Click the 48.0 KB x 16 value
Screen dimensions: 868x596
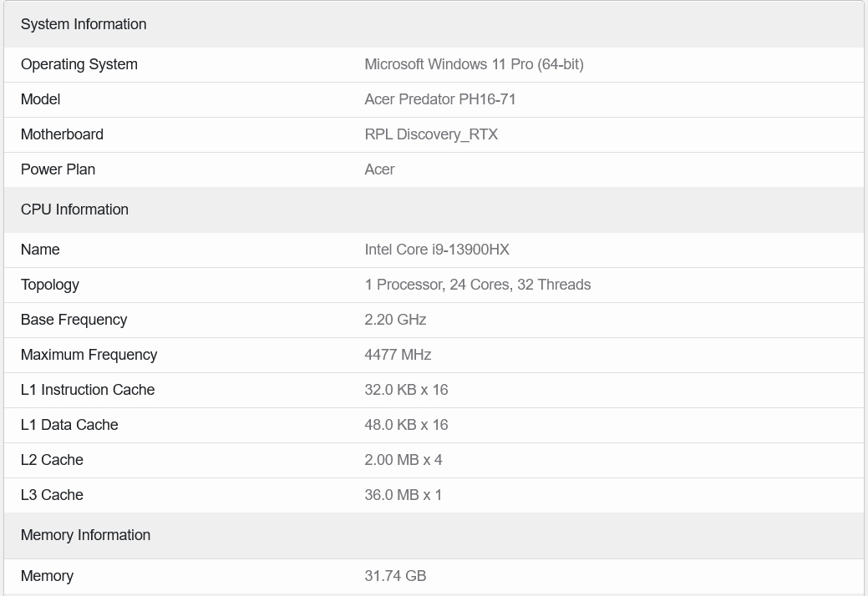(x=406, y=425)
